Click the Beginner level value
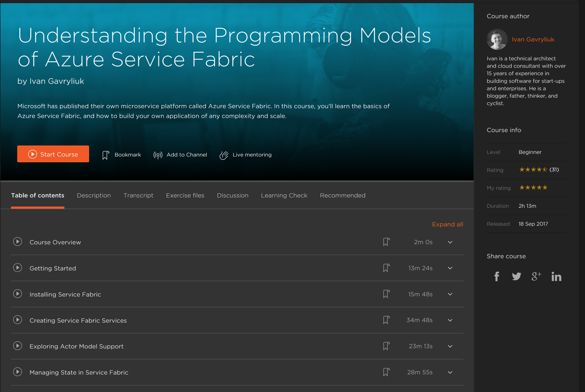Image resolution: width=585 pixels, height=392 pixels. pyautogui.click(x=530, y=152)
